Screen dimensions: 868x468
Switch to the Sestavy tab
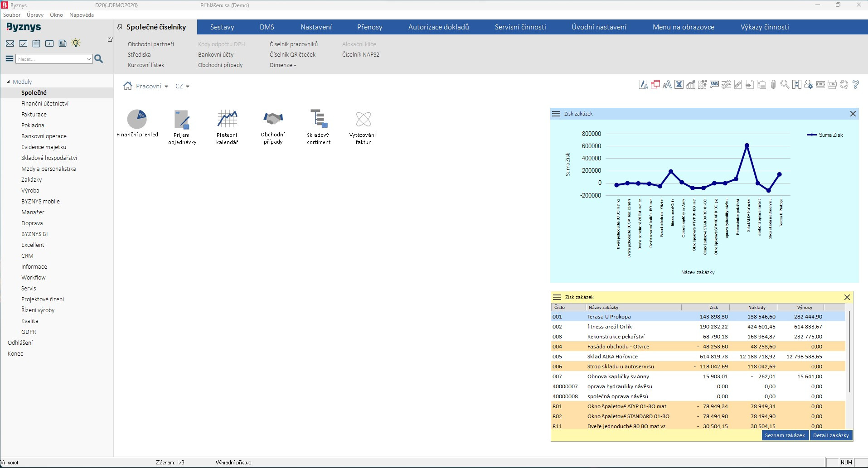coord(222,27)
